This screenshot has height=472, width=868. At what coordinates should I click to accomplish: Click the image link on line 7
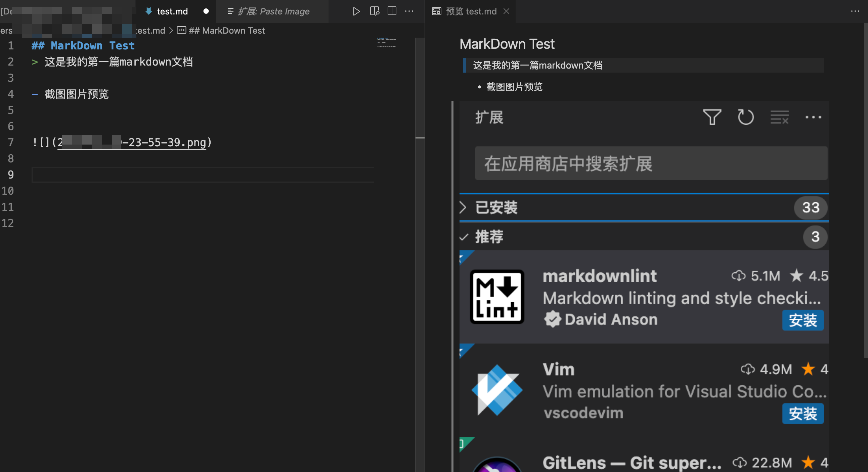click(132, 142)
